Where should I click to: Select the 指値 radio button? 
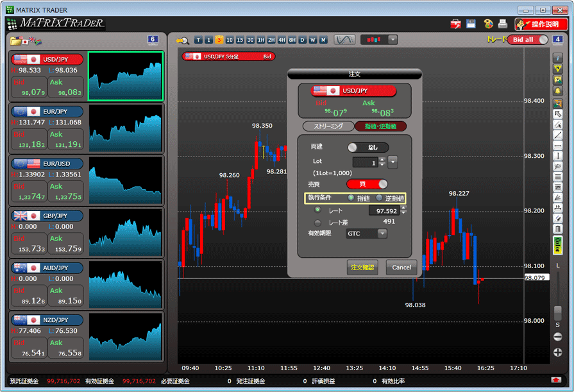351,198
